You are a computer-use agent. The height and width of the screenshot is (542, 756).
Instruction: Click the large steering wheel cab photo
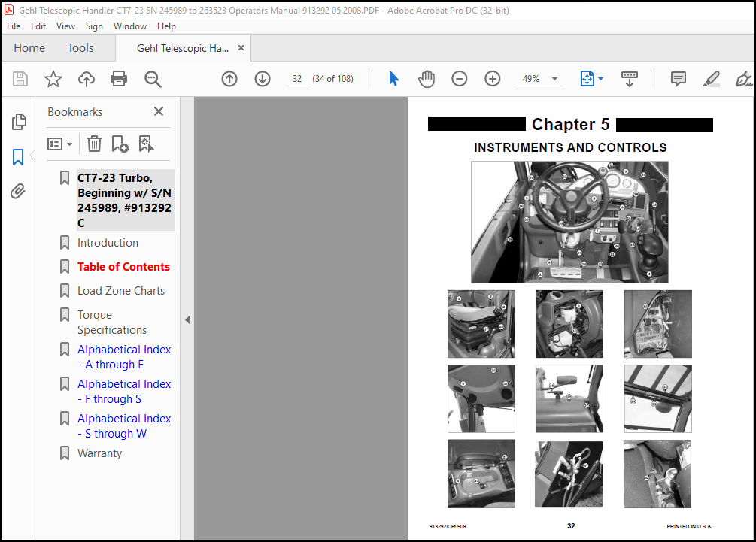coord(569,222)
